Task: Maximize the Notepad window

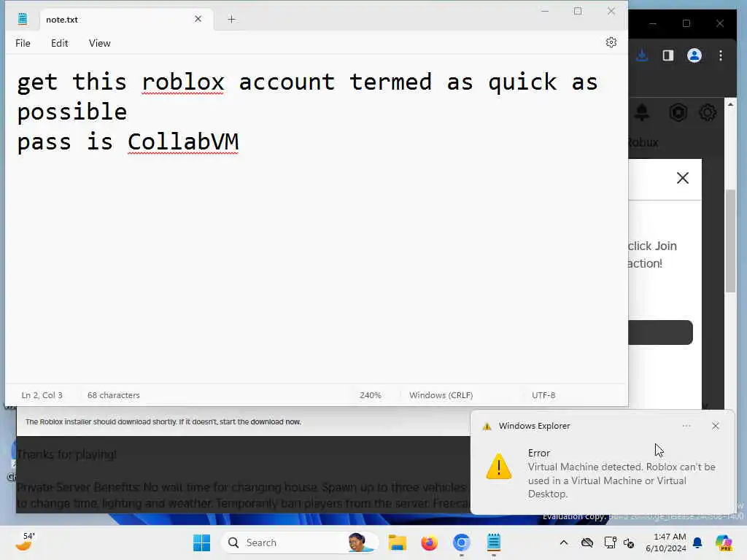Action: pos(578,11)
